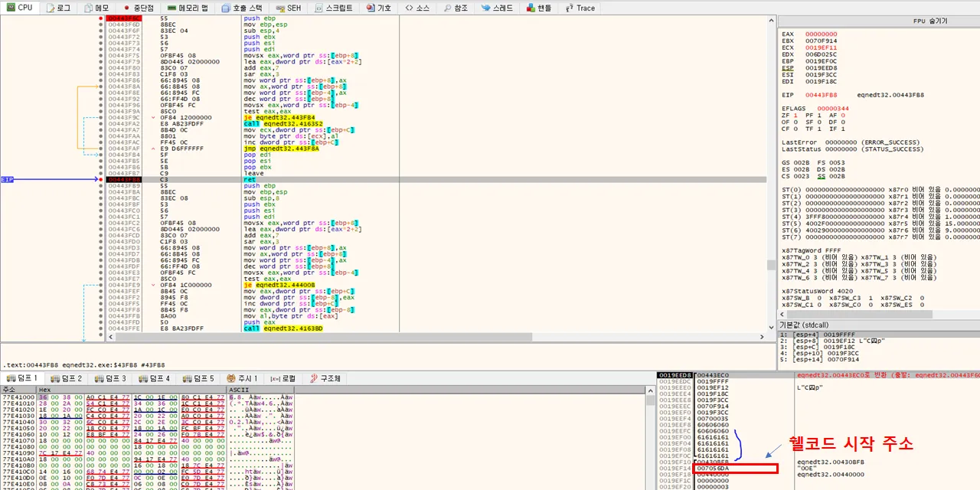Select the call eqnedt32.416352 instruction
This screenshot has height=490, width=980.
(283, 123)
